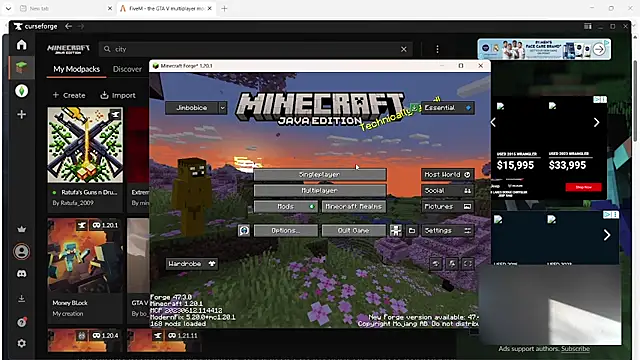Open the crown premium icon in sidebar
This screenshot has height=360, width=640.
(22, 229)
